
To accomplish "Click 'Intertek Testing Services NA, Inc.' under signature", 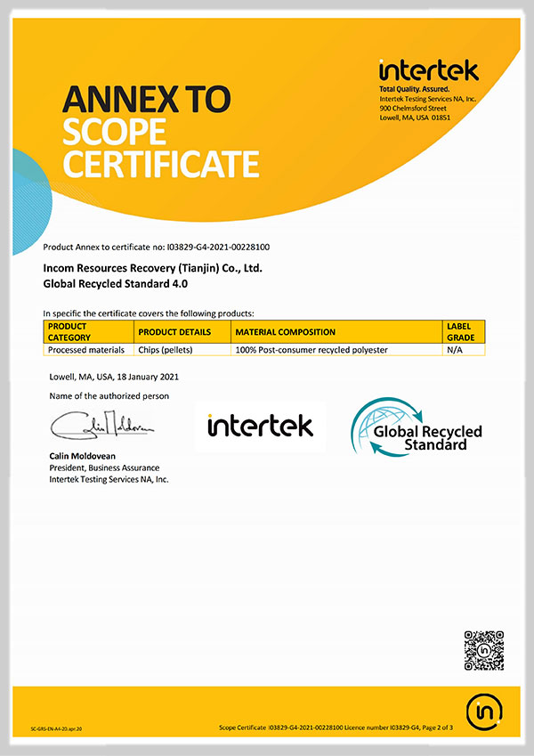I will [109, 480].
